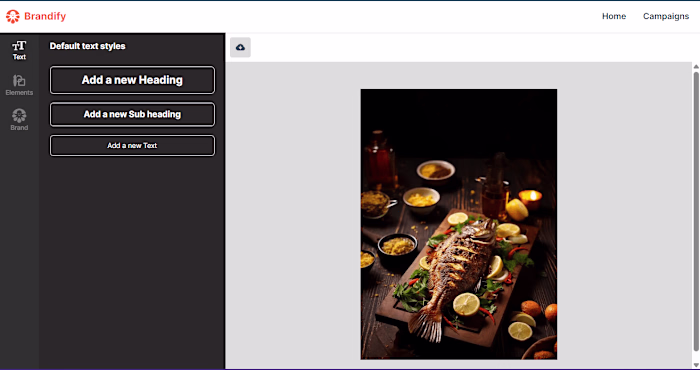Add a new Sub heading text
This screenshot has width=700, height=370.
(x=132, y=114)
